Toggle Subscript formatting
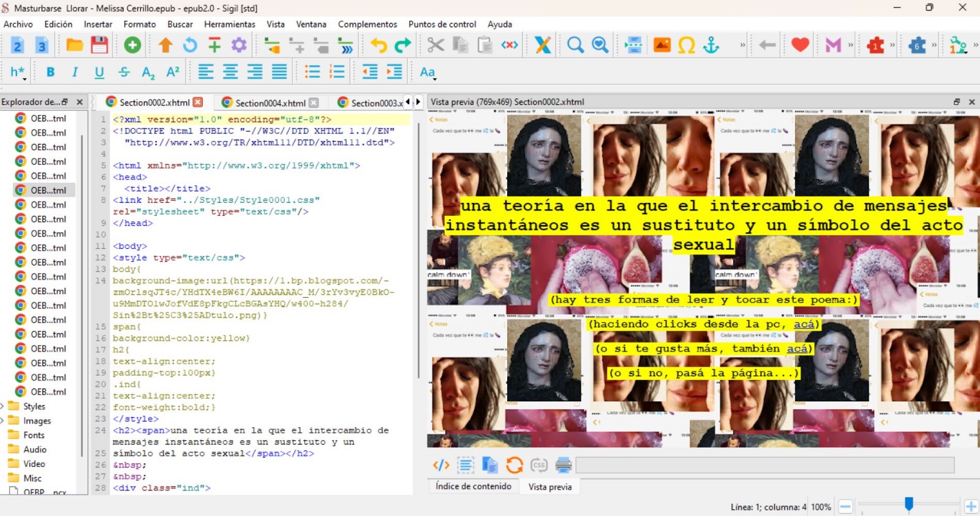This screenshot has height=516, width=980. [x=148, y=72]
